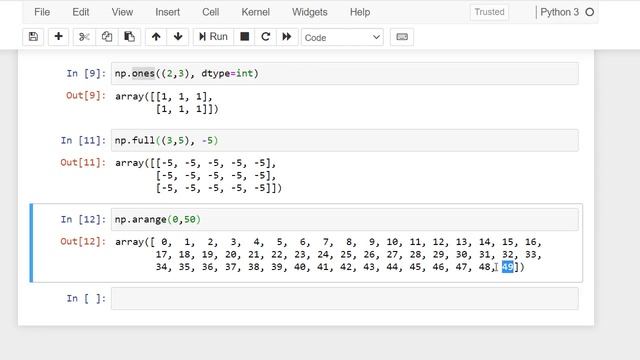Image resolution: width=640 pixels, height=360 pixels.
Task: Open the Edit menu
Action: [x=80, y=12]
